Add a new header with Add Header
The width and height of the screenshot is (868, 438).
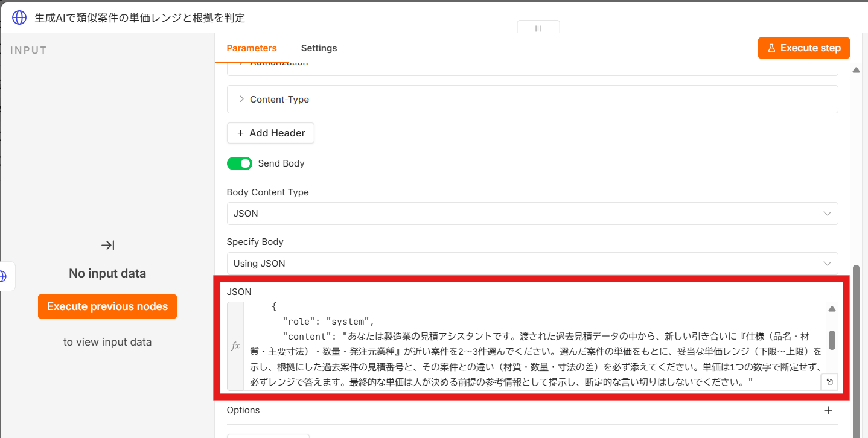270,133
